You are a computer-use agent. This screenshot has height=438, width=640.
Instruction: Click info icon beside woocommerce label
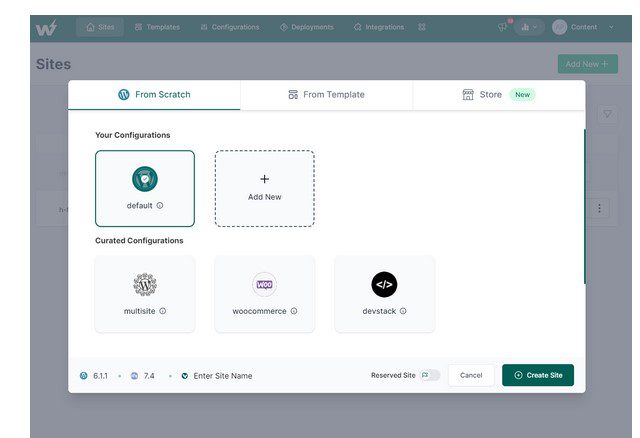point(294,311)
